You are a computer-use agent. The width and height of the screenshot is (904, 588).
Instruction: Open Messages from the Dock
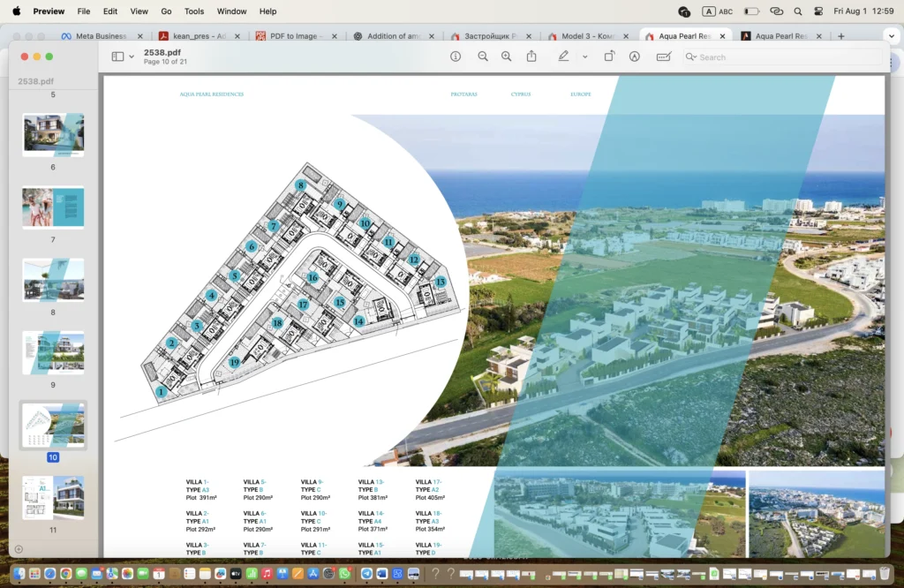coord(81,574)
